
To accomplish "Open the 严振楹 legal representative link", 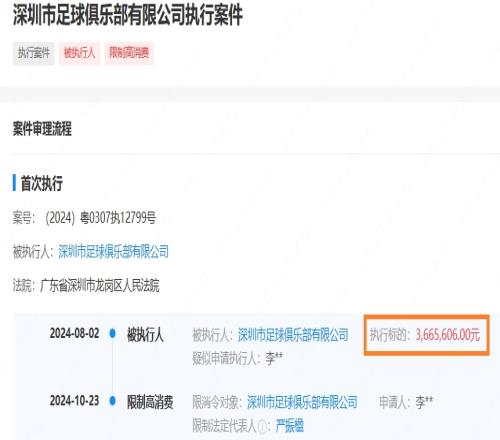I will tap(289, 426).
